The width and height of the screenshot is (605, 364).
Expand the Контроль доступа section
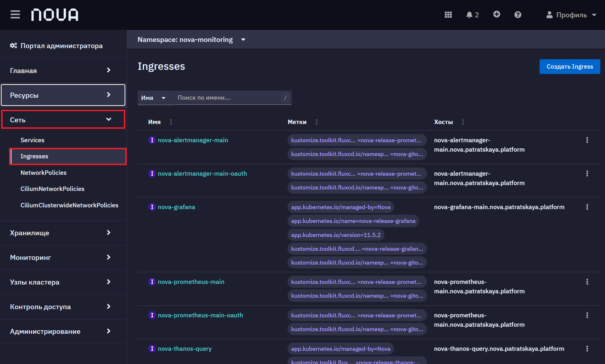pyautogui.click(x=63, y=307)
